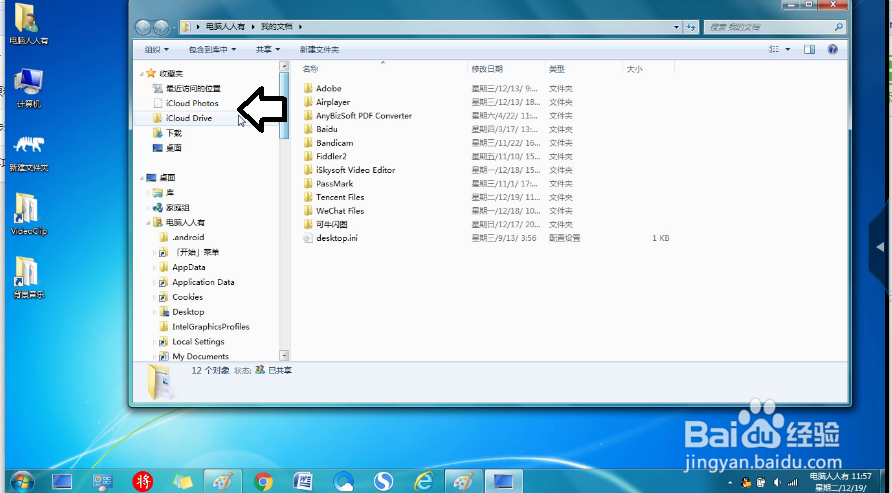
Task: Open the Bandicam folder
Action: [334, 143]
